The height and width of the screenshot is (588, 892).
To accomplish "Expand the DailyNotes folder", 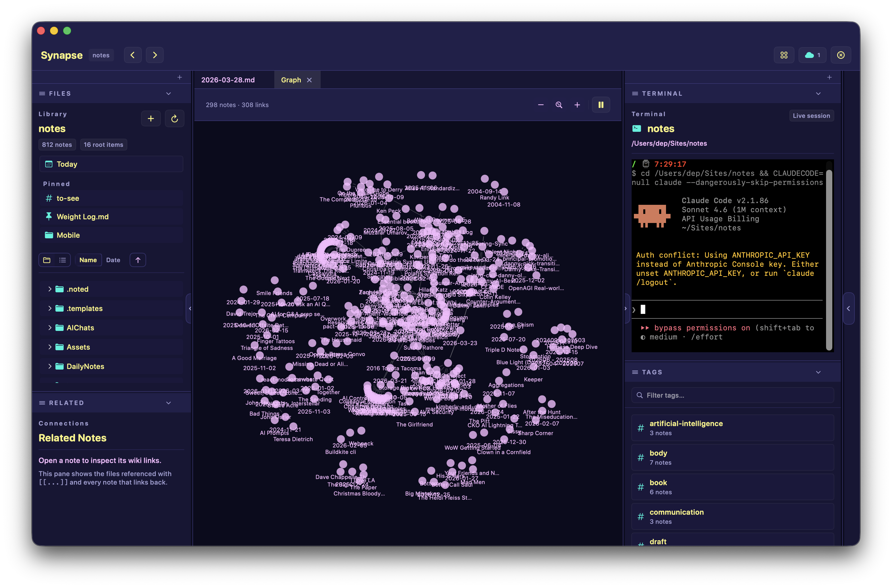I will coord(49,366).
